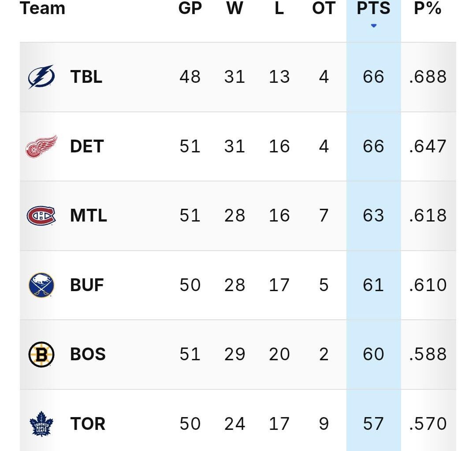
Task: Click the Buffalo Sabres logo
Action: (41, 285)
